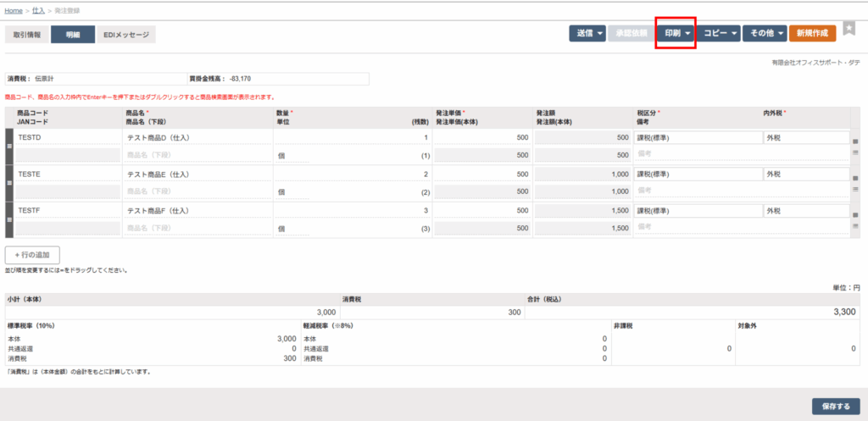The height and width of the screenshot is (421, 868).
Task: Click the bookmark star icon
Action: pyautogui.click(x=849, y=31)
